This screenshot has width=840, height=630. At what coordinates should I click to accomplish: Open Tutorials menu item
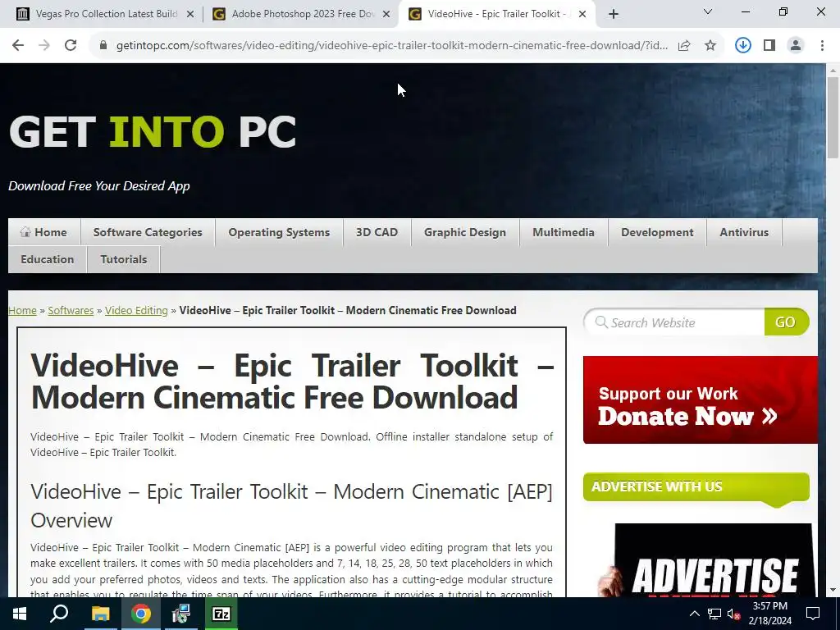[x=124, y=259]
